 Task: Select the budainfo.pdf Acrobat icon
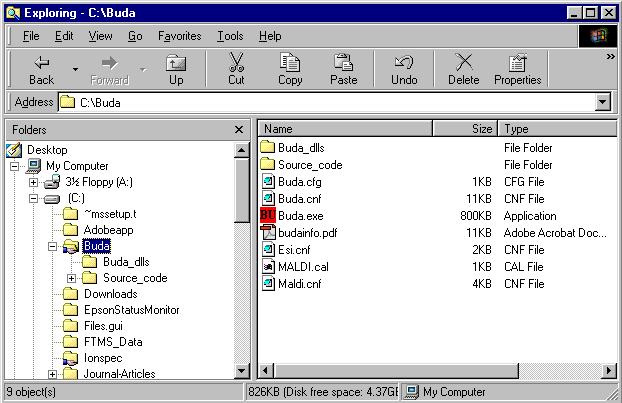tap(268, 232)
